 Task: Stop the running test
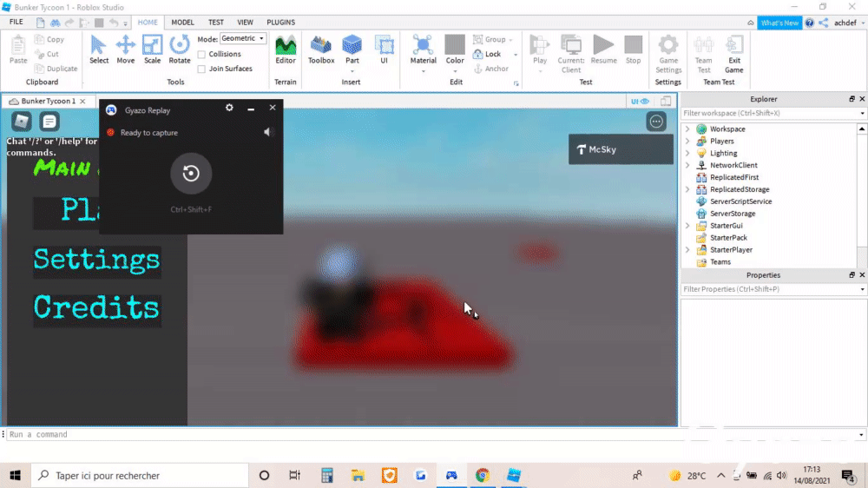click(x=634, y=49)
